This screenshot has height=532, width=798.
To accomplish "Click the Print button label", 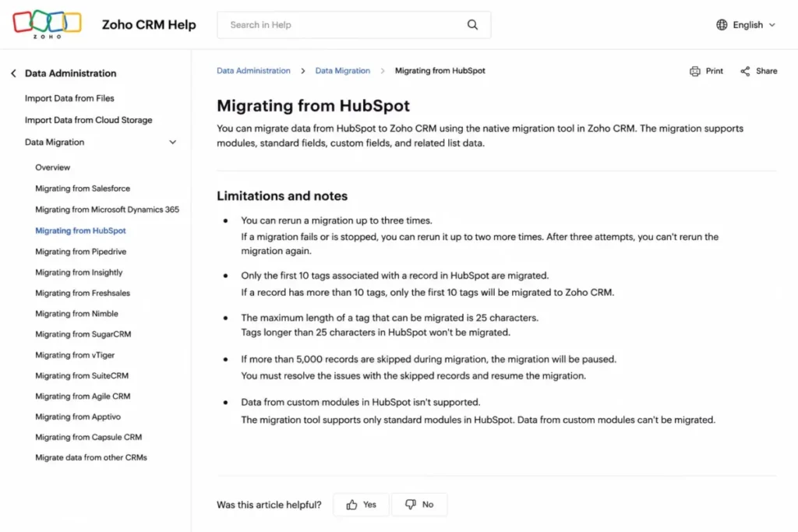I will point(714,71).
